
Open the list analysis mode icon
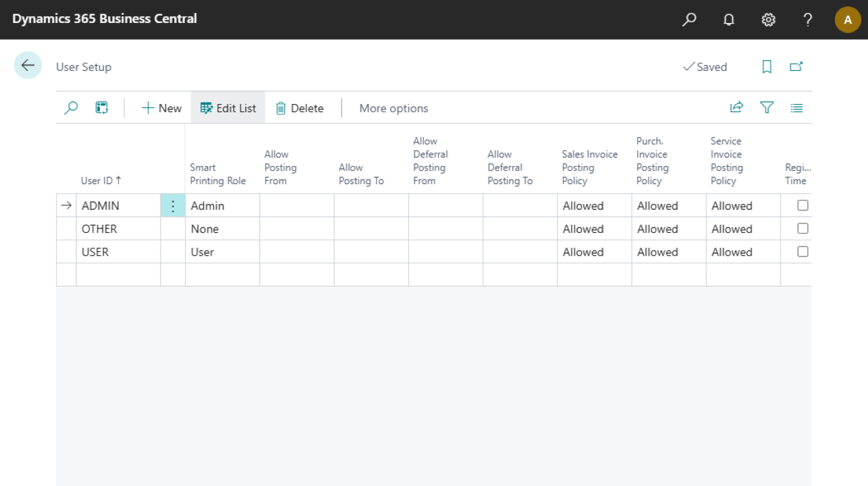point(102,108)
